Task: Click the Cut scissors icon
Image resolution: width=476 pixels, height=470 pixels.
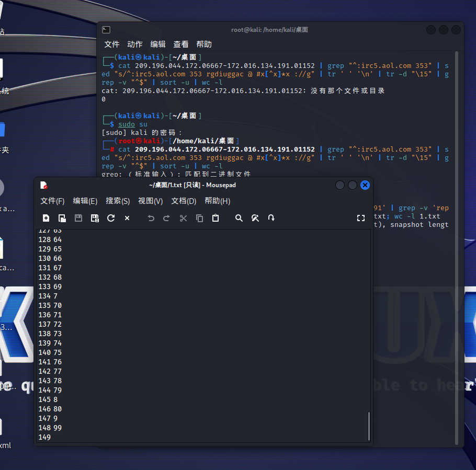Action: [183, 218]
